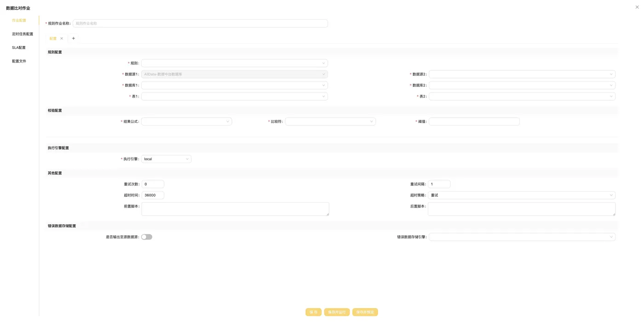644x334 pixels.
Task: Switch to 定时任务配置 in the sidebar
Action: [23, 34]
